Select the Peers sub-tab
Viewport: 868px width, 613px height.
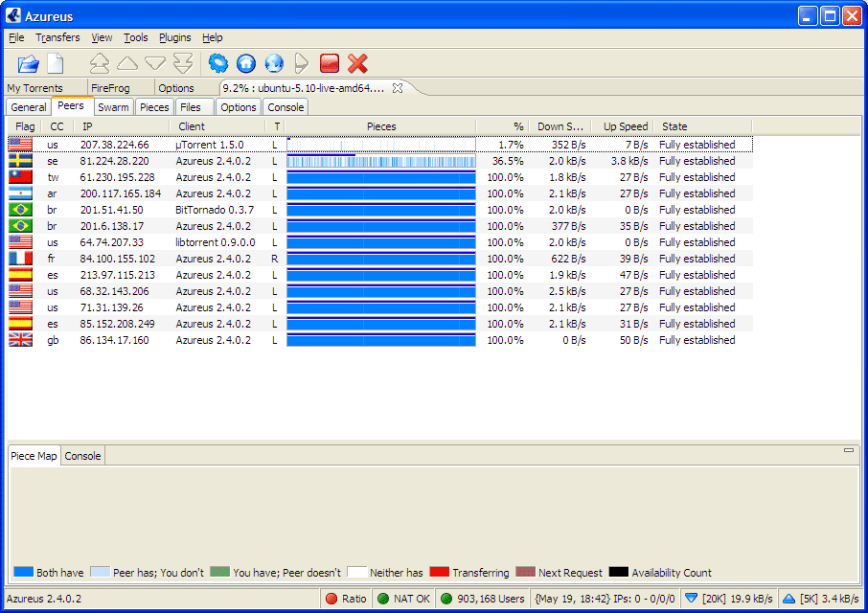pos(72,105)
